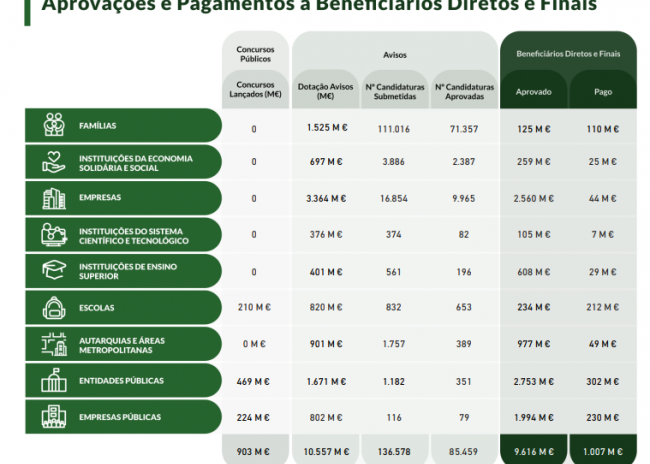This screenshot has width=650, height=464.
Task: Select the EMPRESAS PÚBLICAS row label
Action: (x=120, y=417)
